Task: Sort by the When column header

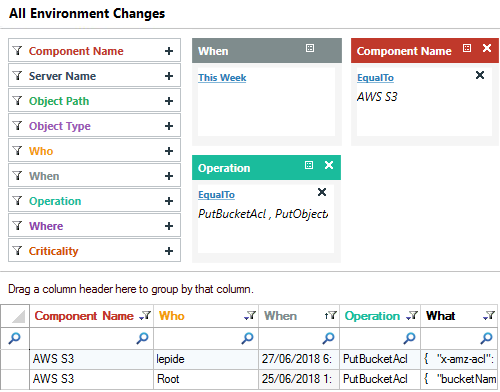Action: 280,316
